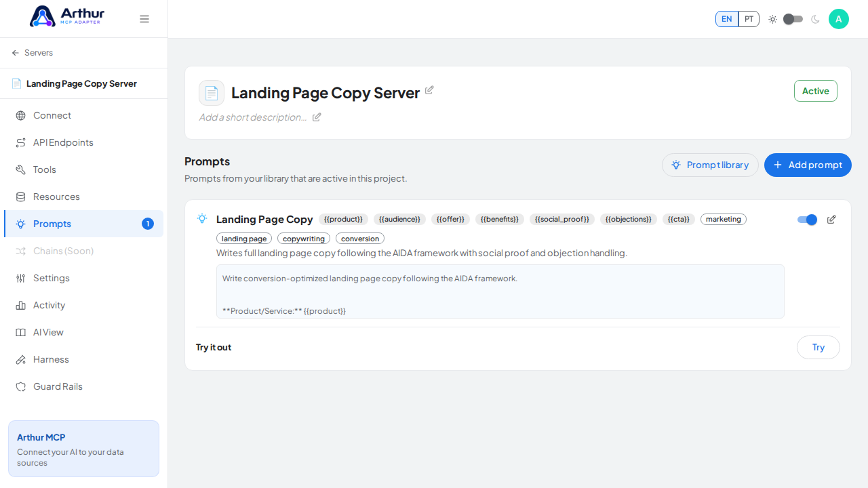The height and width of the screenshot is (488, 868).
Task: Click the prompts count badge 1
Action: coord(148,224)
